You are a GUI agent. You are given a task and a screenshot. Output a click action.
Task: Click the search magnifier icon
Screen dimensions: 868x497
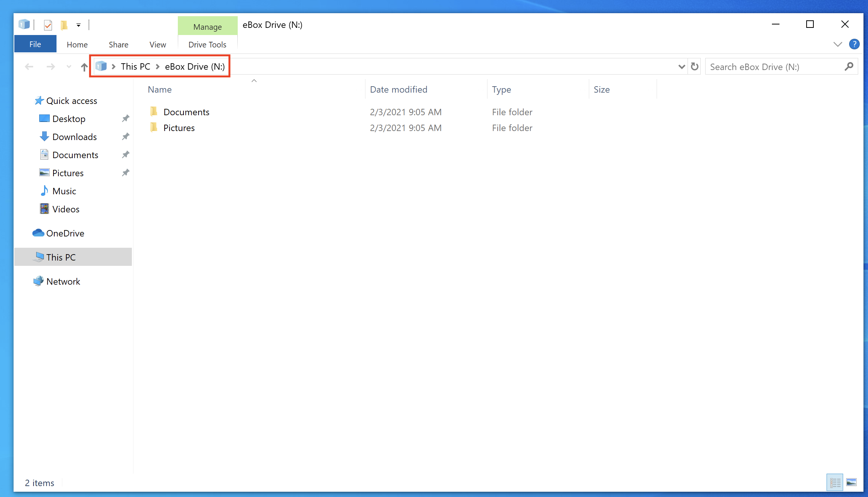[849, 67]
